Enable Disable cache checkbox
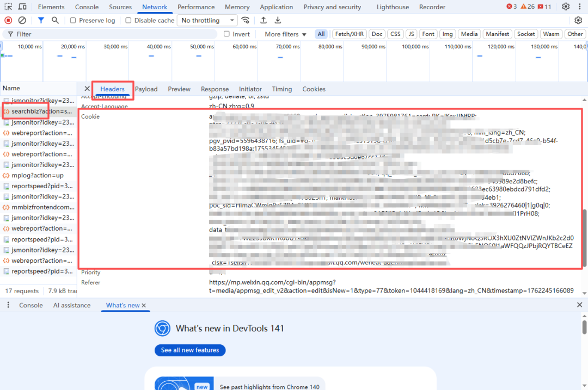Screen dimensions: 588x390 point(128,20)
